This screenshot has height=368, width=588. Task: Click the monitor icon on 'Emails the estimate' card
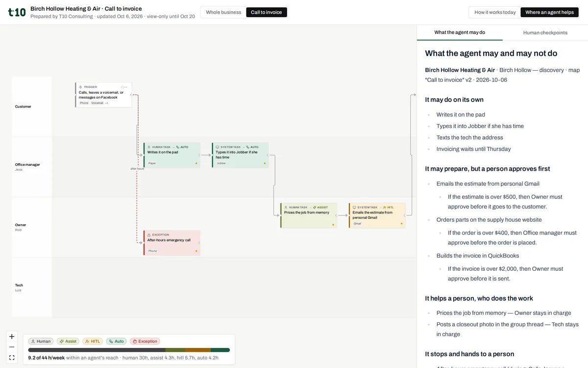354,208
